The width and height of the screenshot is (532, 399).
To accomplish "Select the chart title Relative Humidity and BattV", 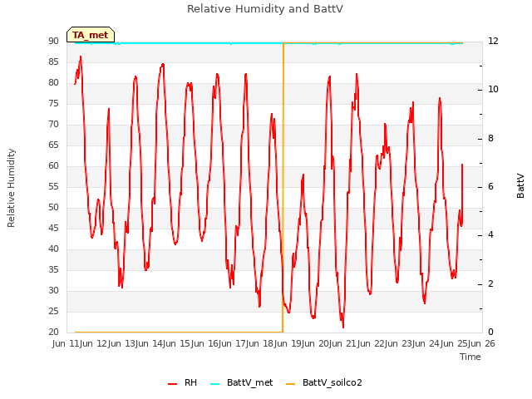I will click(x=265, y=8).
